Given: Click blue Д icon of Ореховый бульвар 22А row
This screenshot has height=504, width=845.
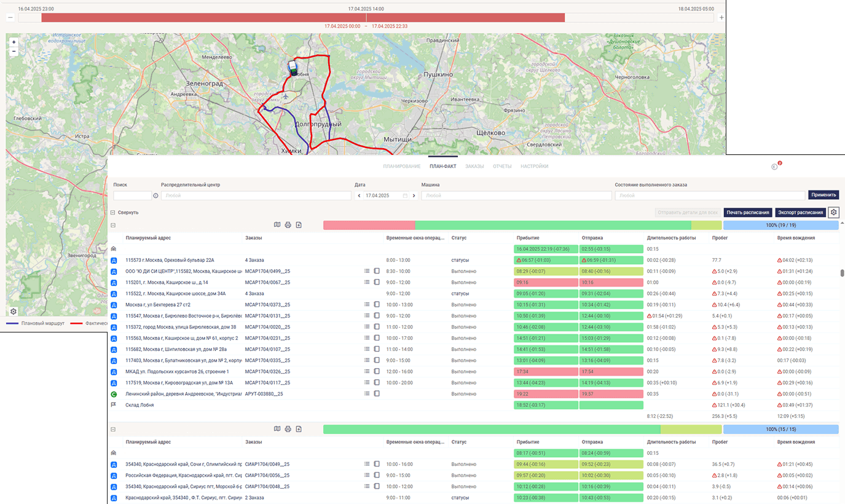Looking at the screenshot, I should tap(114, 261).
